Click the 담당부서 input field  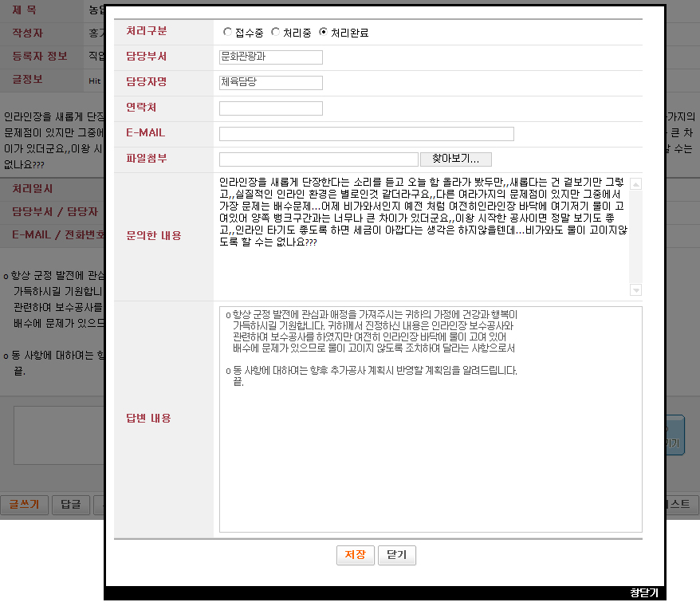(271, 57)
